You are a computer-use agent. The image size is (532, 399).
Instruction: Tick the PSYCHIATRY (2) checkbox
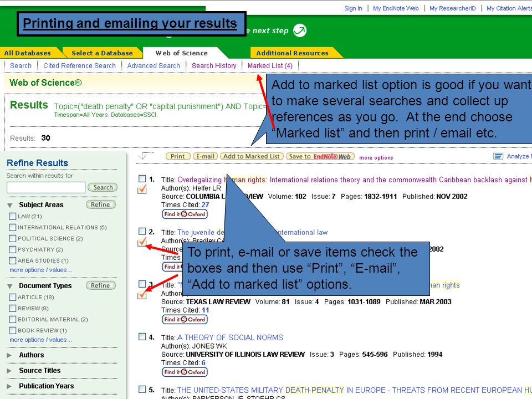pyautogui.click(x=13, y=249)
